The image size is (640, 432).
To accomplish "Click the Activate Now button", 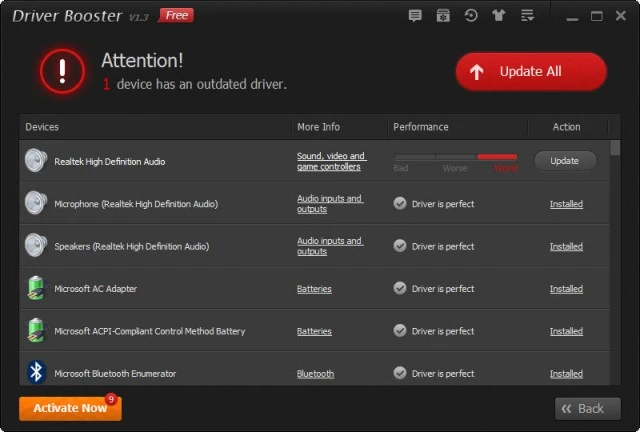I will 70,408.
